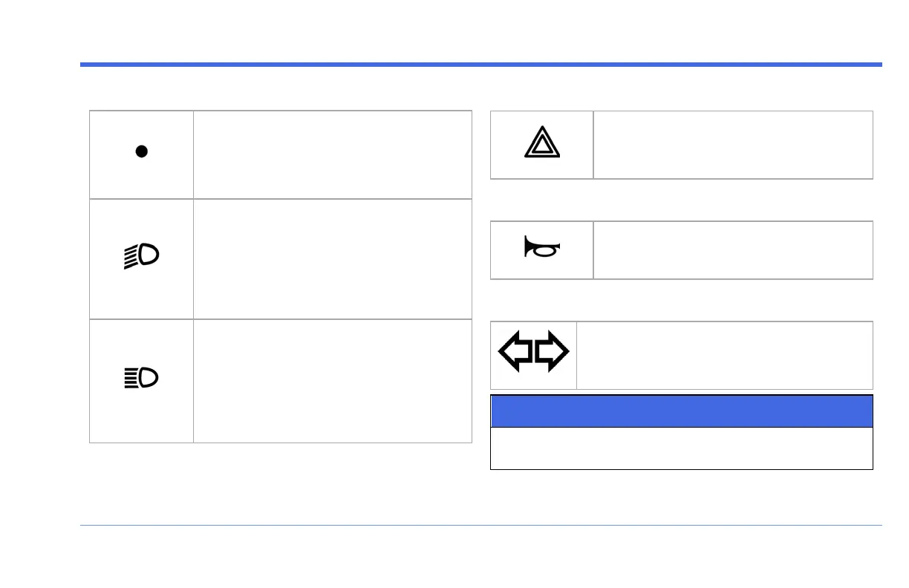The width and height of the screenshot is (909, 588).
Task: Click the horizontal light rays of the high beam icon
Action: 129,379
